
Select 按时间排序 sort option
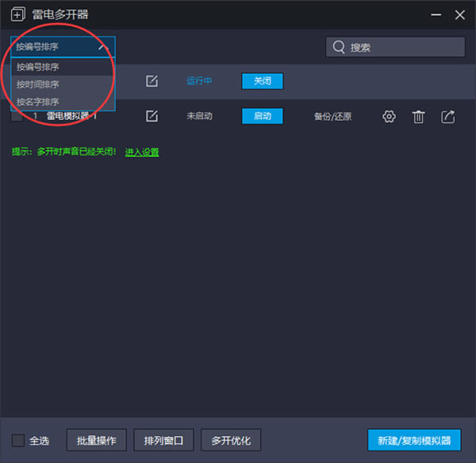[x=63, y=84]
